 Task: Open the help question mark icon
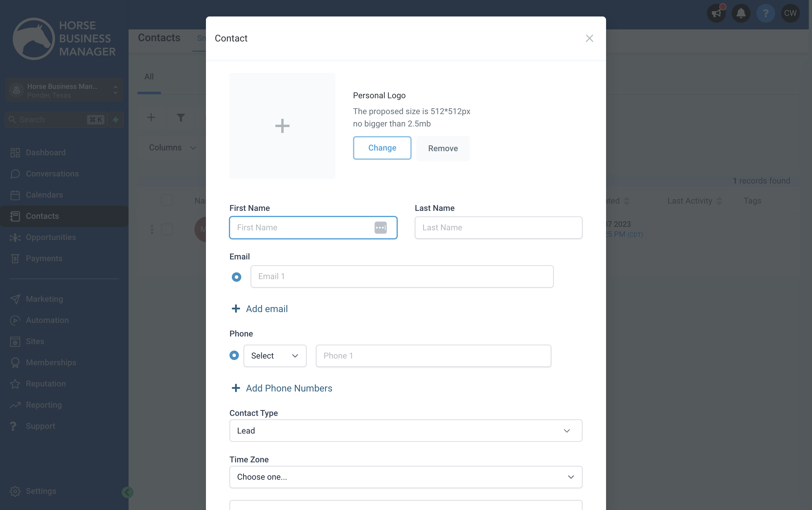point(766,13)
